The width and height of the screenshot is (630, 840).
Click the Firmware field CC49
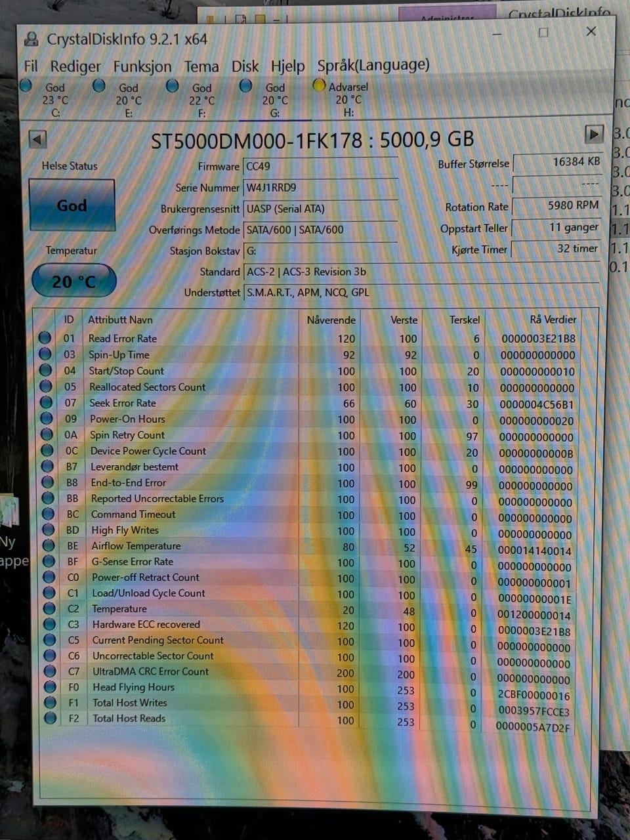[x=320, y=167]
